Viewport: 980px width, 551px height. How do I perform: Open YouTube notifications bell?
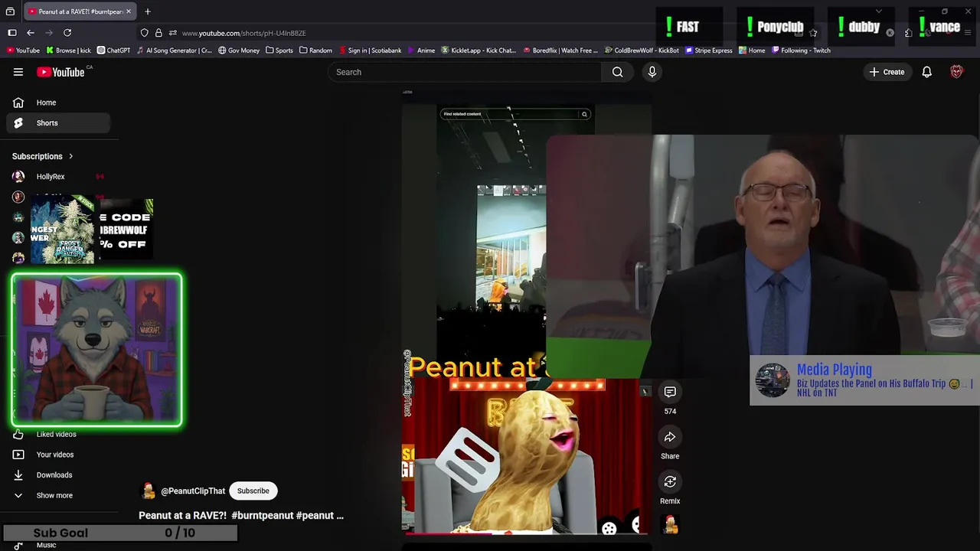[926, 72]
